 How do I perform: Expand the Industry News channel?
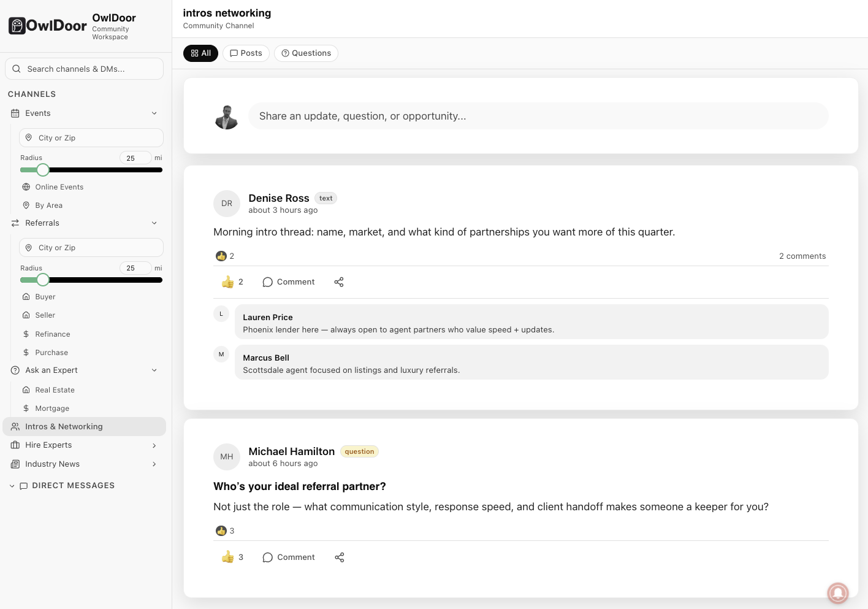(x=154, y=464)
